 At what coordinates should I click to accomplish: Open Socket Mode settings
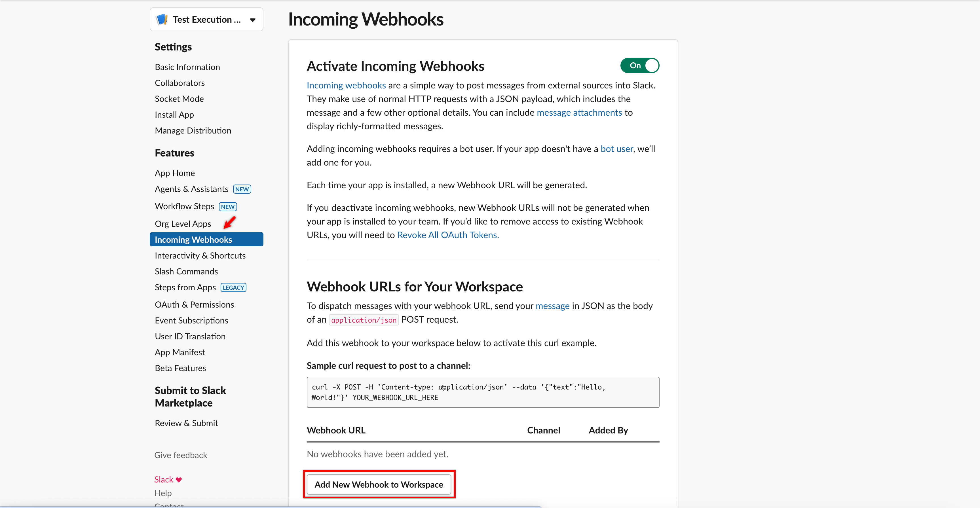pyautogui.click(x=179, y=98)
